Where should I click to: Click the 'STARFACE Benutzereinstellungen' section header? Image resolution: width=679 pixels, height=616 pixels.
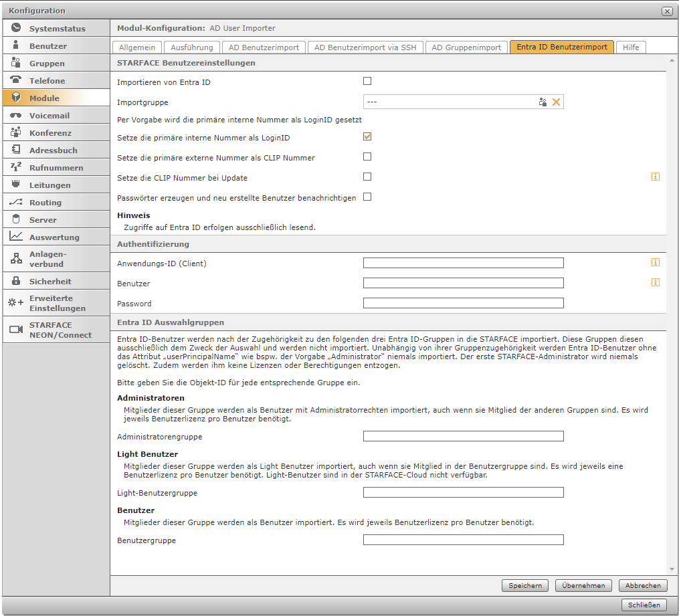pyautogui.click(x=186, y=63)
